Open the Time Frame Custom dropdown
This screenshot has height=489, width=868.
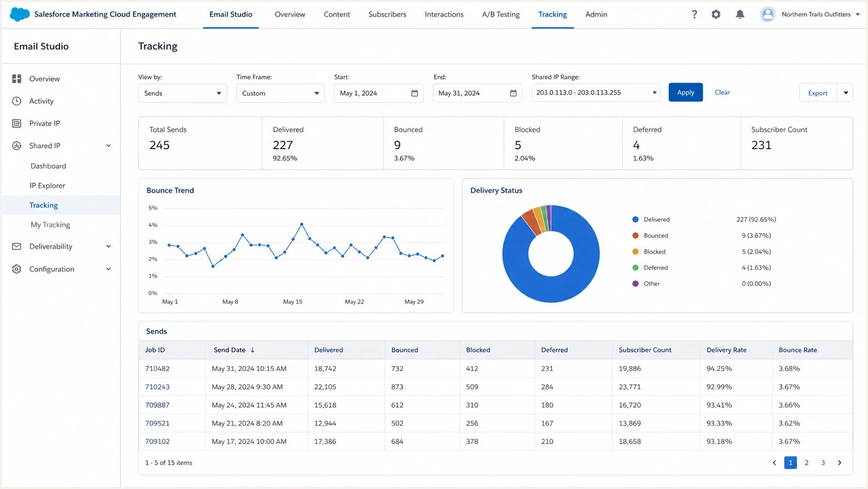[x=280, y=93]
